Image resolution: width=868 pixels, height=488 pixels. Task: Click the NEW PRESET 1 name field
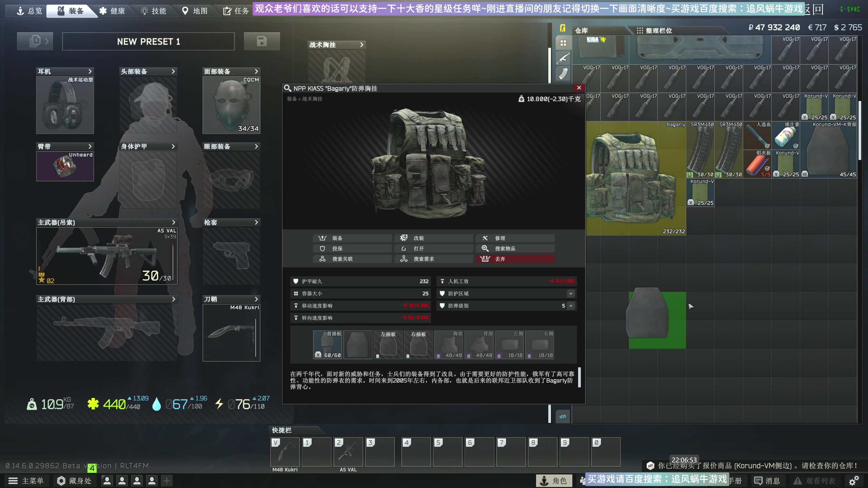click(x=149, y=41)
